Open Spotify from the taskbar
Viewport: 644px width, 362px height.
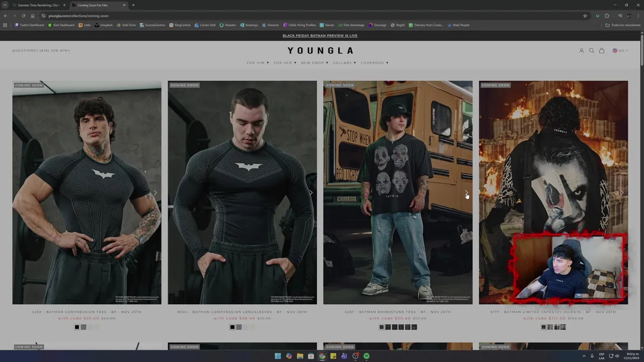point(366,356)
